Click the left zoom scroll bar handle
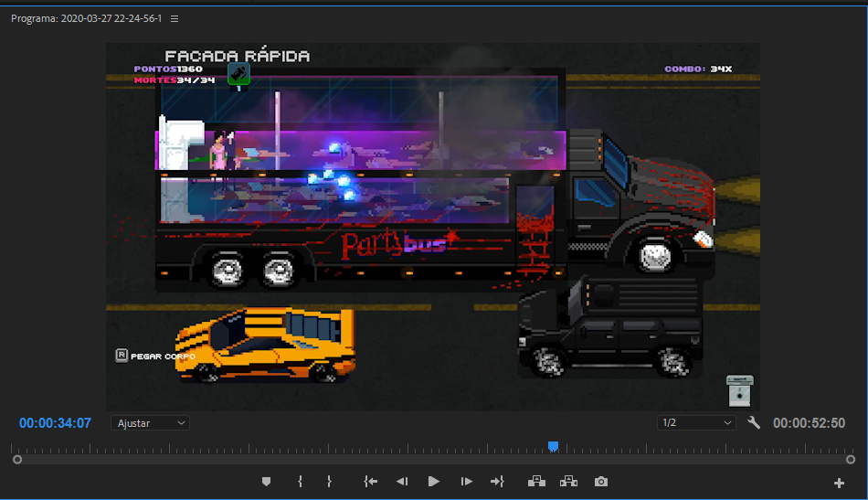868x500 pixels. coord(17,460)
